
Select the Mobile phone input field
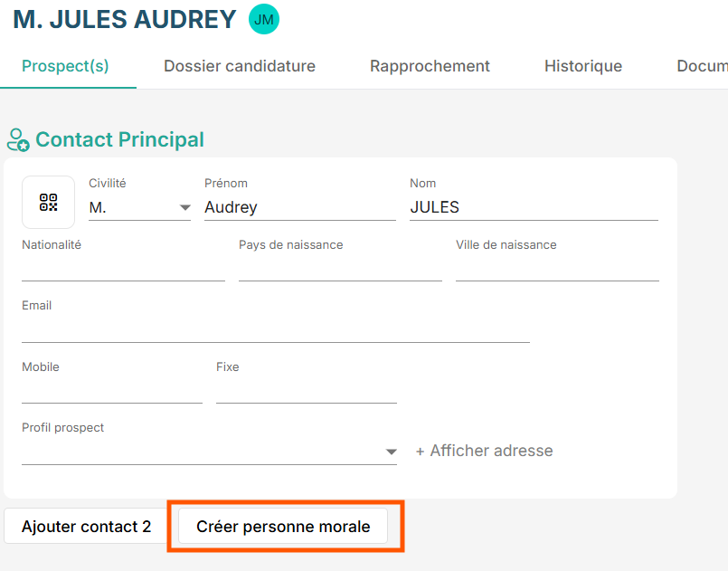(112, 391)
